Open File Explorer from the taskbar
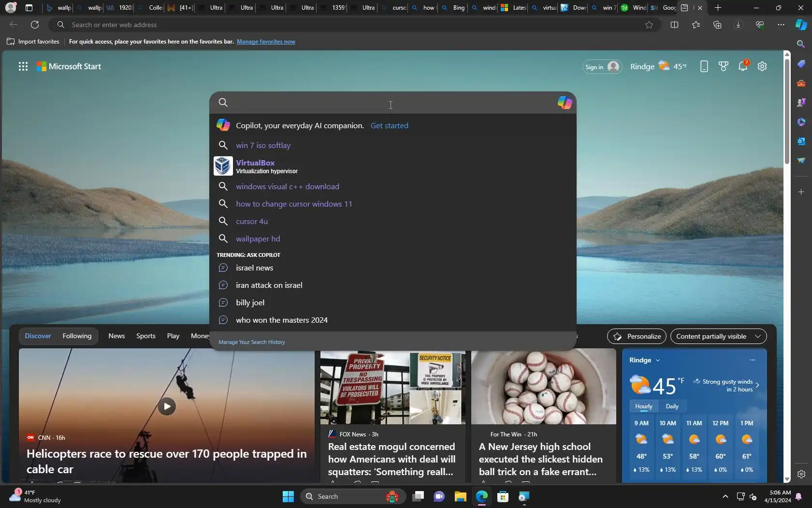The image size is (812, 508). 460,496
